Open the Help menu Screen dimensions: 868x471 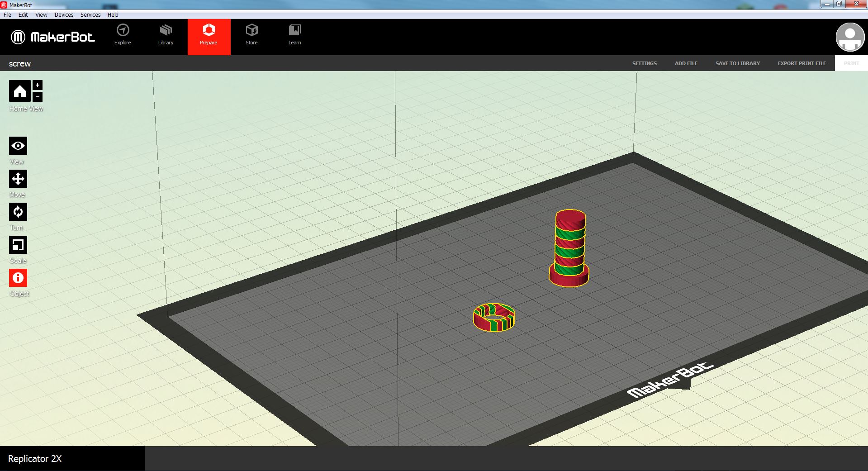(113, 15)
